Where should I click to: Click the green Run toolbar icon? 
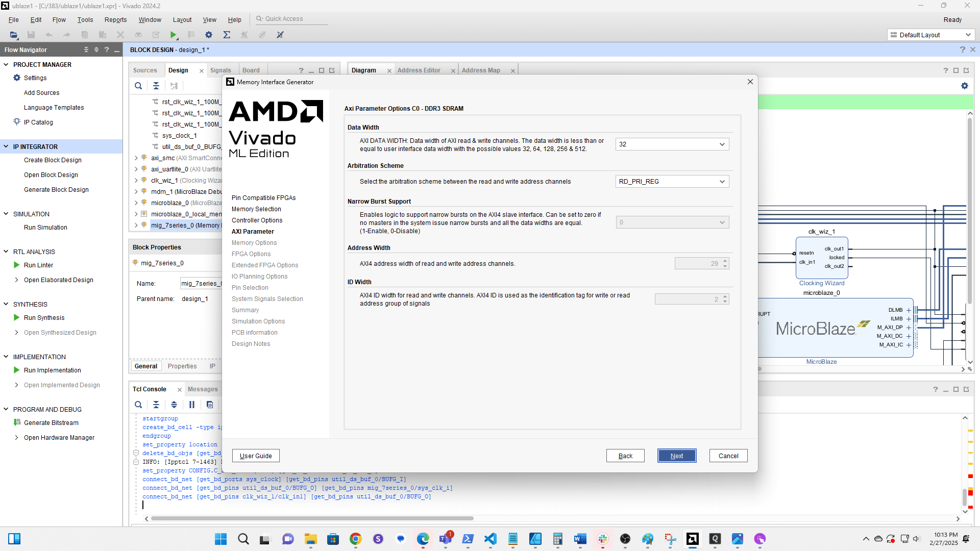[x=174, y=35]
